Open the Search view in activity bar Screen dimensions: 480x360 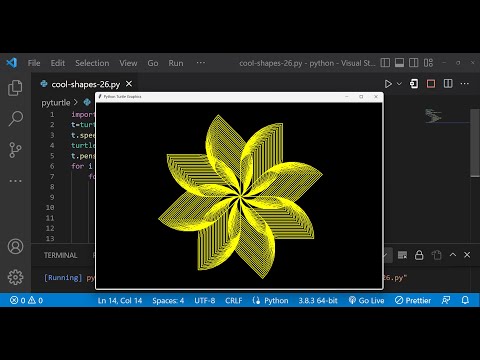(x=15, y=118)
